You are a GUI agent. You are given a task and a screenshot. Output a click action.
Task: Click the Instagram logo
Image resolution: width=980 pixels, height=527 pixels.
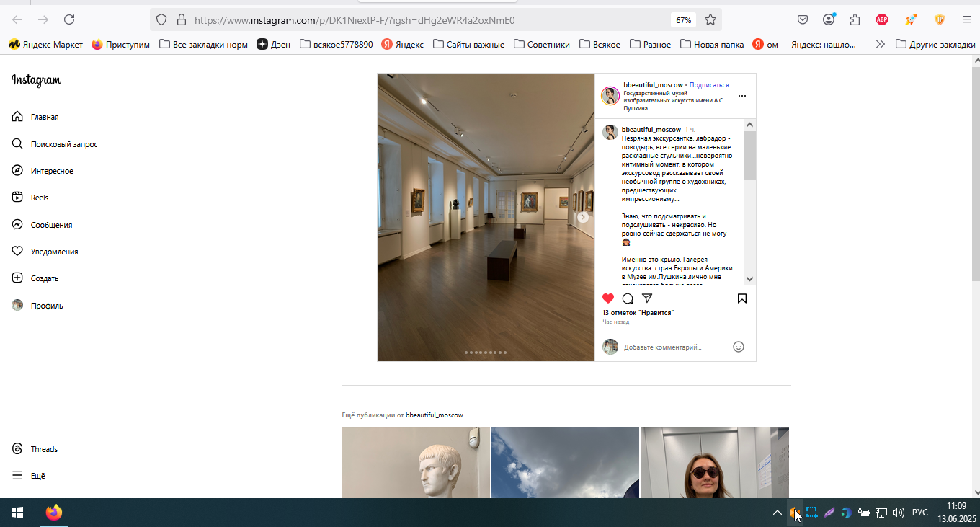click(x=36, y=80)
